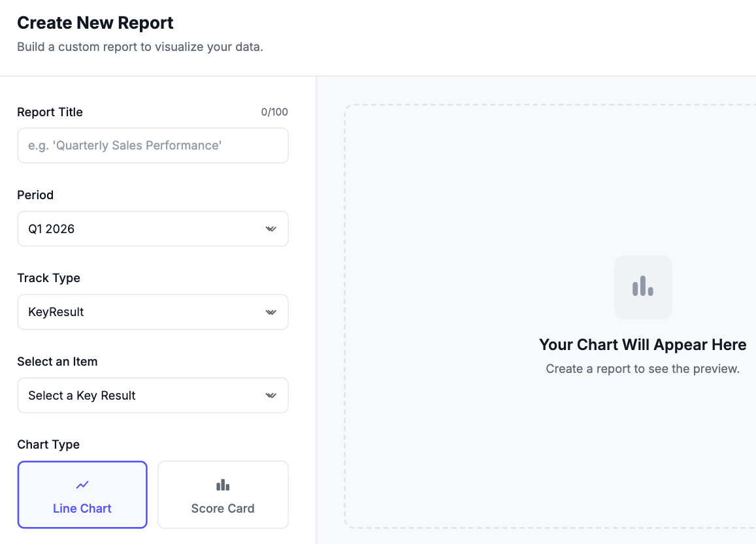Click the line chart trend icon
The image size is (756, 544).
tap(82, 485)
